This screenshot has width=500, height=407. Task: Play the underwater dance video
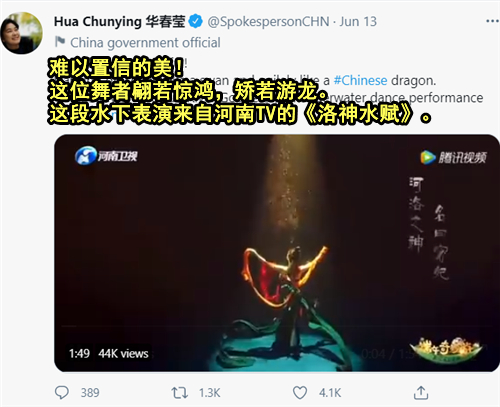[x=277, y=253]
